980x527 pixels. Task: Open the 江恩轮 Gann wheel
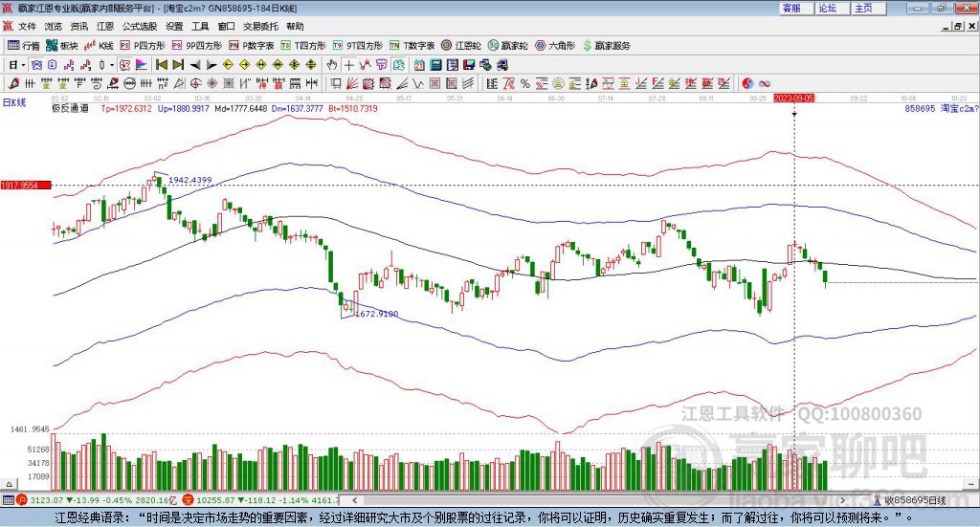461,46
